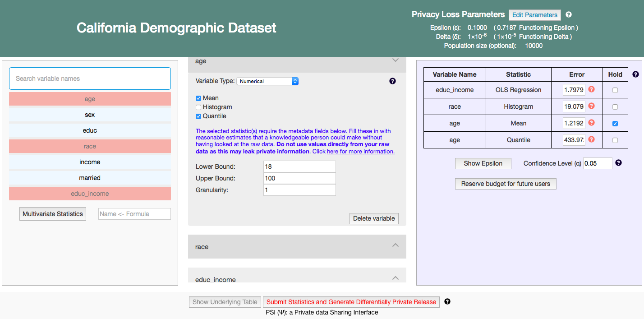
Task: Click red help icon for OLS Regression error
Action: point(591,89)
